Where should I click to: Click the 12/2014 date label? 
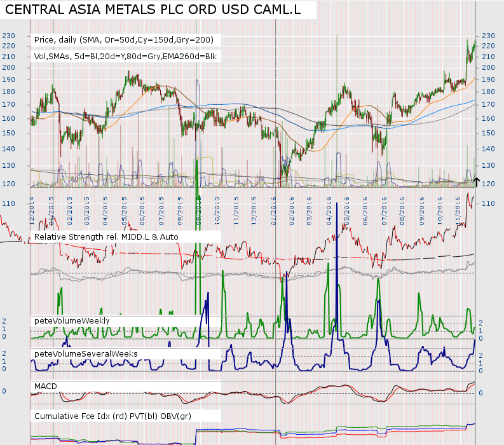coord(32,211)
